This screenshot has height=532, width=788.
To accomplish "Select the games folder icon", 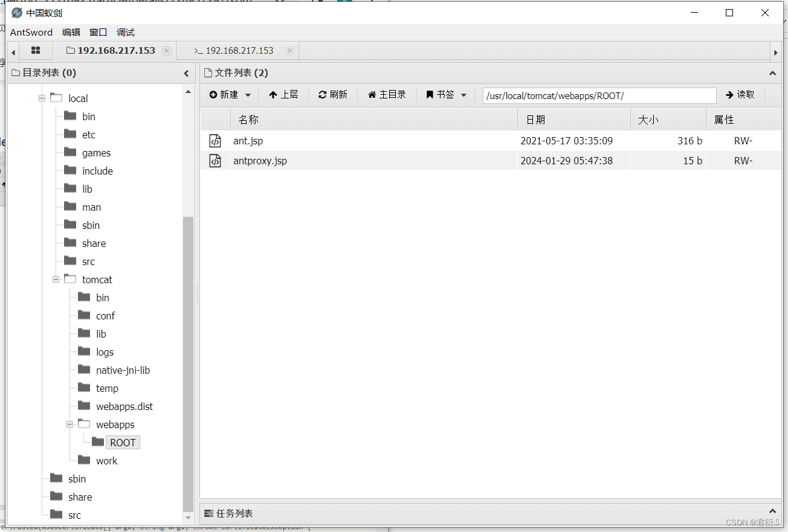I will point(71,152).
